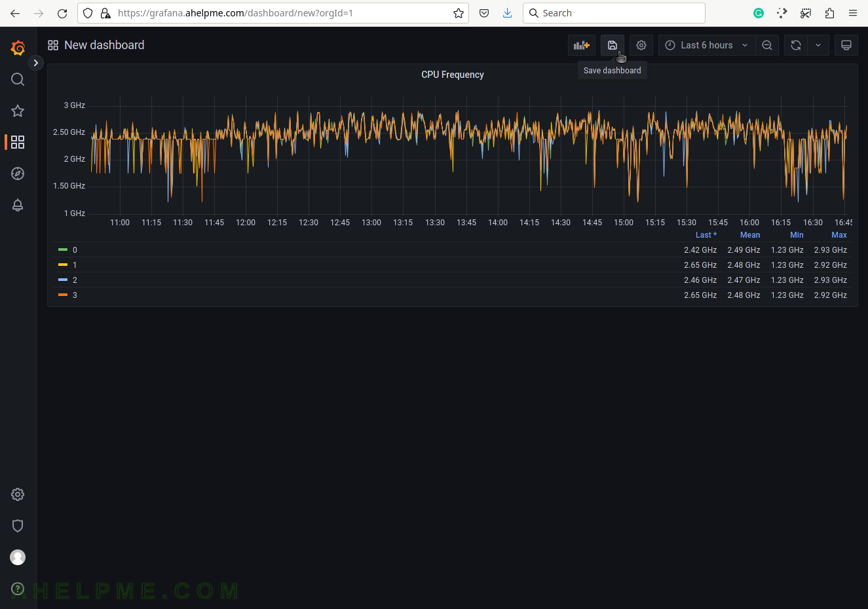The image size is (868, 609).
Task: Open the tracking protection shield icon
Action: [x=88, y=13]
